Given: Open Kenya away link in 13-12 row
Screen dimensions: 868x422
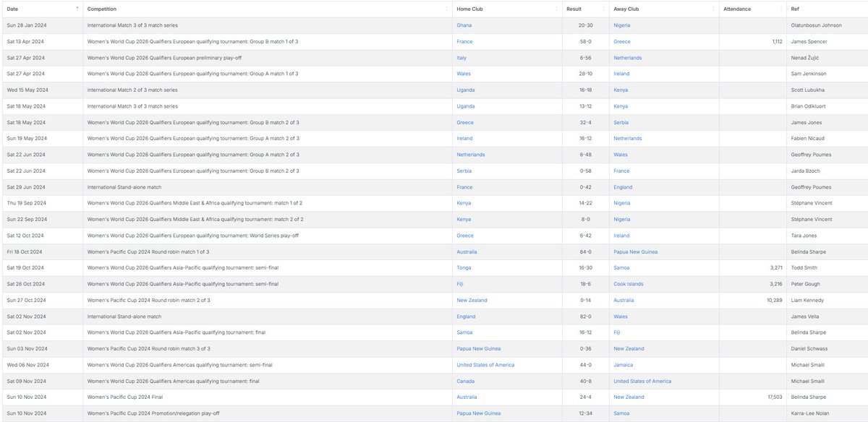Looking at the screenshot, I should (x=621, y=105).
